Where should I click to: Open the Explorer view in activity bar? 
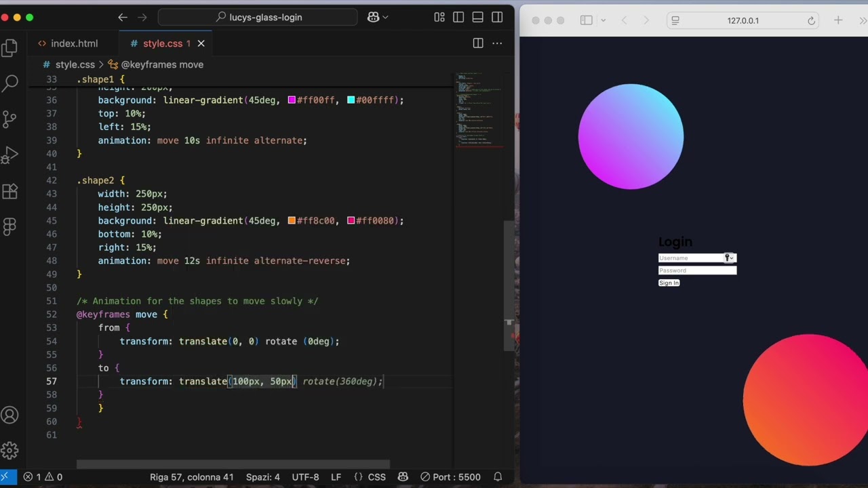tap(9, 47)
